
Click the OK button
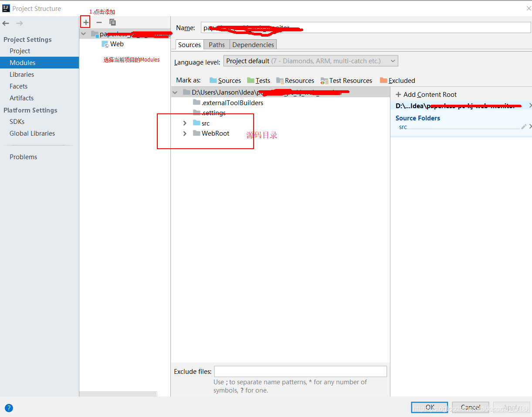pos(429,407)
